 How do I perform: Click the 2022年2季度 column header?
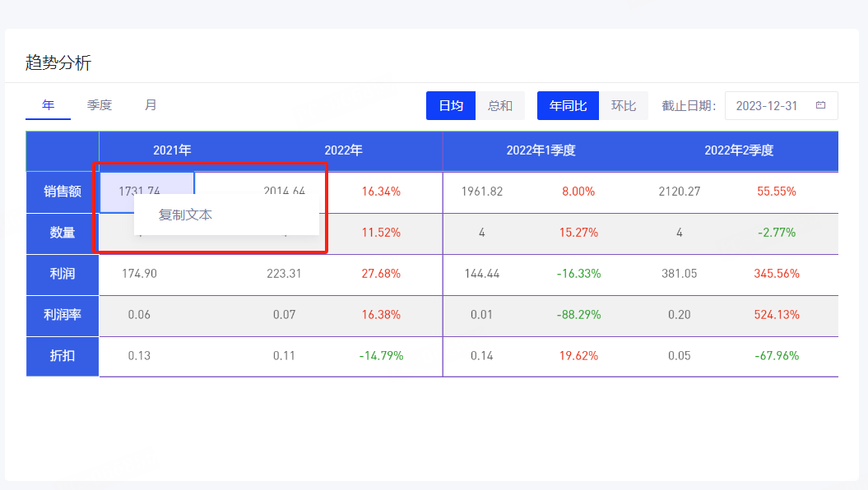coord(739,150)
